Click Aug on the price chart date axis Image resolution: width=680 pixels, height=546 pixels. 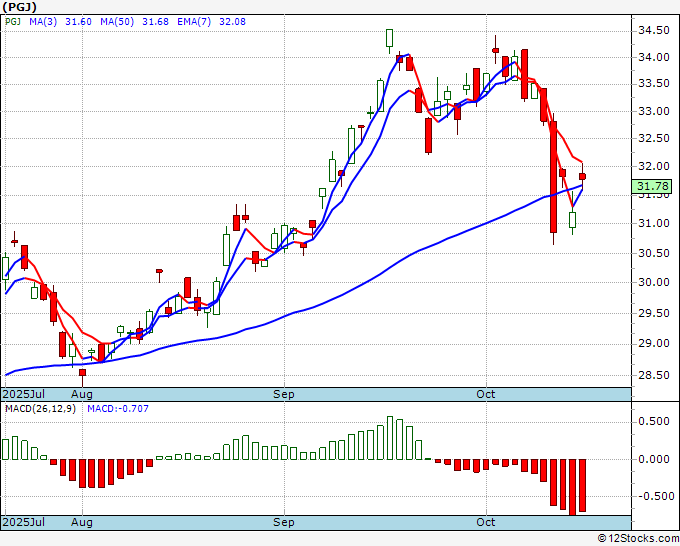[x=82, y=394]
